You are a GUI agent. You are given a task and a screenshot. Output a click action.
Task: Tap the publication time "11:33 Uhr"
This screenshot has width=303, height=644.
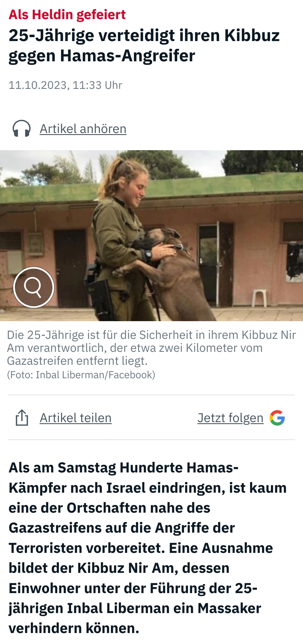coord(97,85)
